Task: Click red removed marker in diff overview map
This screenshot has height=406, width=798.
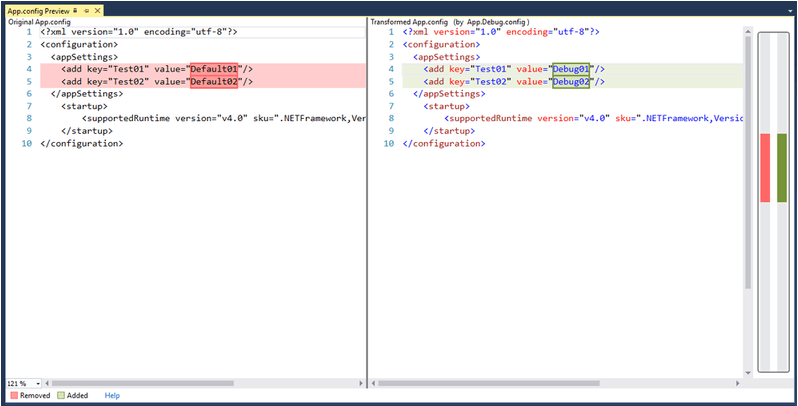Action: point(765,167)
